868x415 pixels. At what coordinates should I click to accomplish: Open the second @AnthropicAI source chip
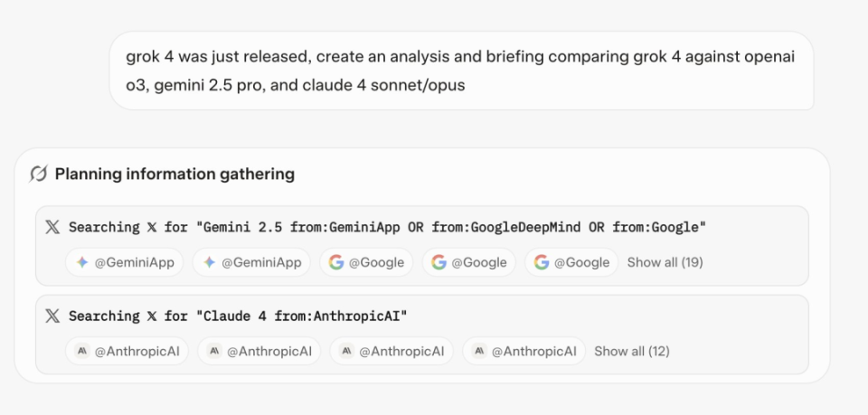259,352
